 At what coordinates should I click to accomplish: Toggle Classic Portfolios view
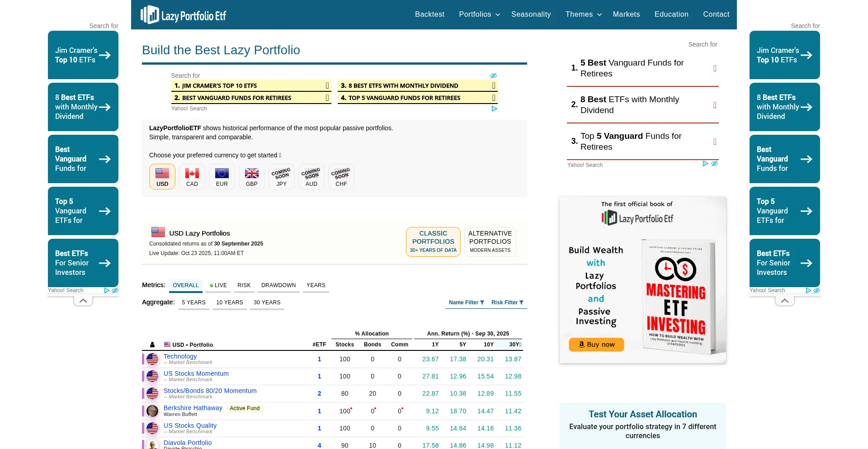(433, 241)
